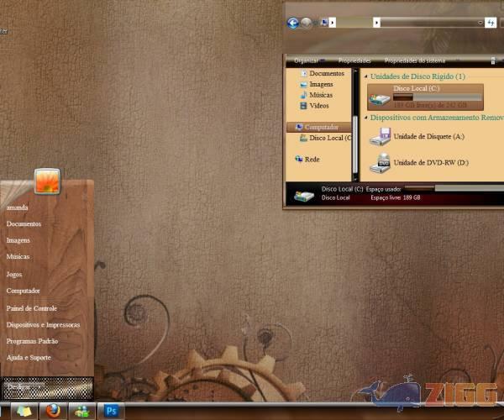The width and height of the screenshot is (504, 420).
Task: Collapse the Dispositivos com Armazenamento Removível group
Action: click(x=365, y=118)
